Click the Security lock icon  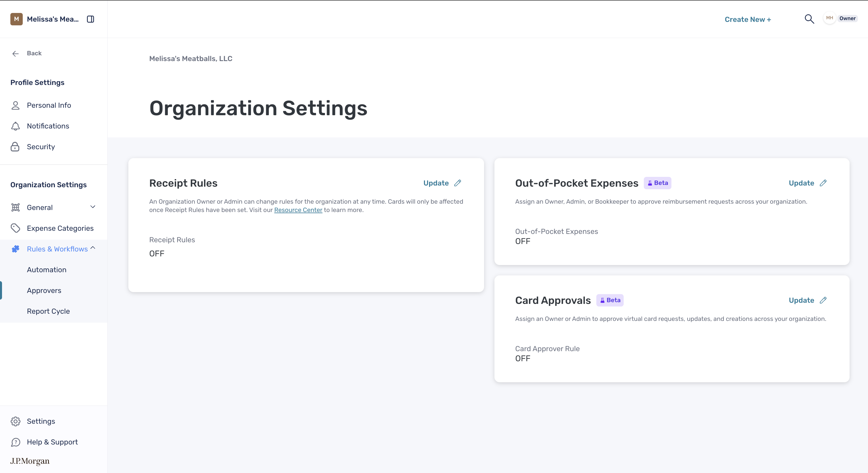pos(15,147)
